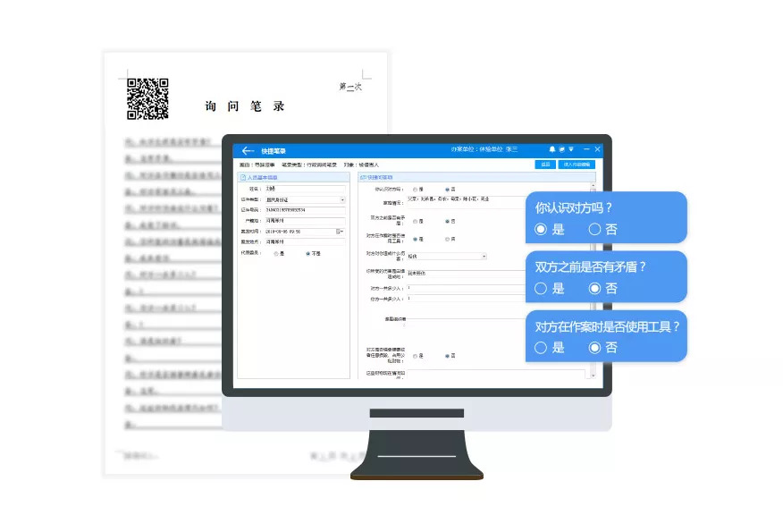Click the ID number input field

[304, 210]
